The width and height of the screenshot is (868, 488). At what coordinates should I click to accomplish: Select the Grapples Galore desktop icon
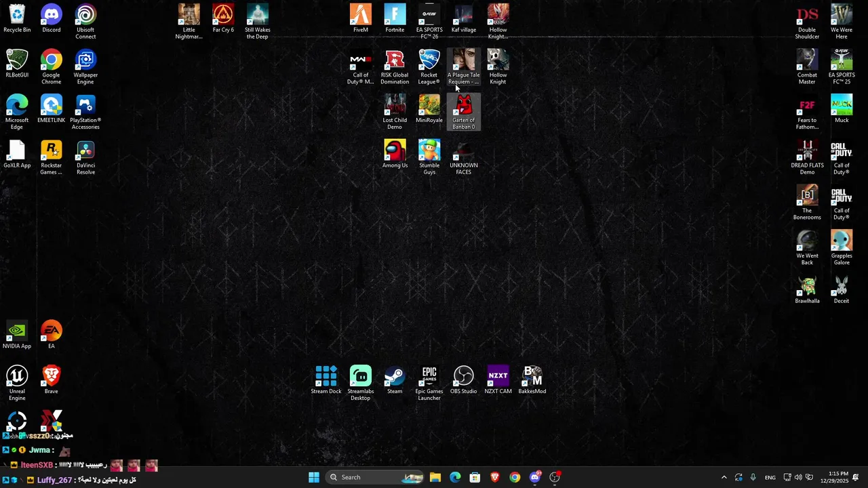[x=842, y=249]
